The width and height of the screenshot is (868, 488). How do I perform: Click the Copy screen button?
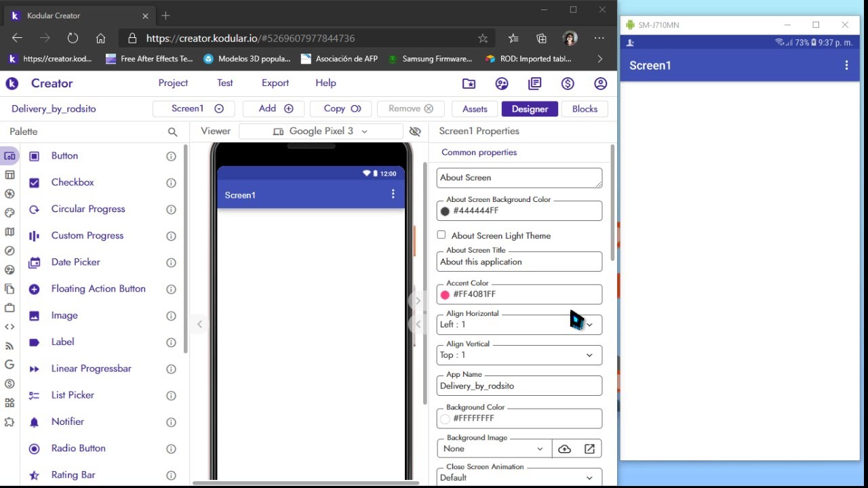342,108
